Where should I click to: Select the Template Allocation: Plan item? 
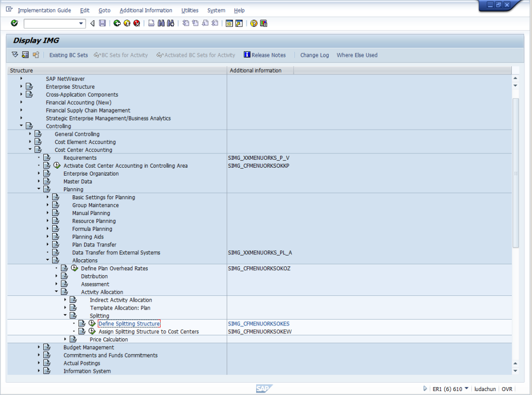(x=120, y=308)
